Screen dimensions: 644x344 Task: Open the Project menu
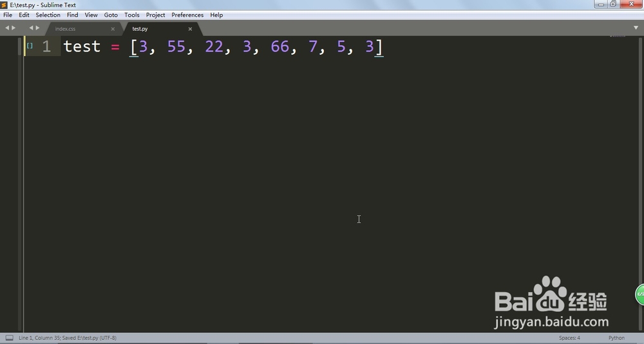tap(156, 15)
